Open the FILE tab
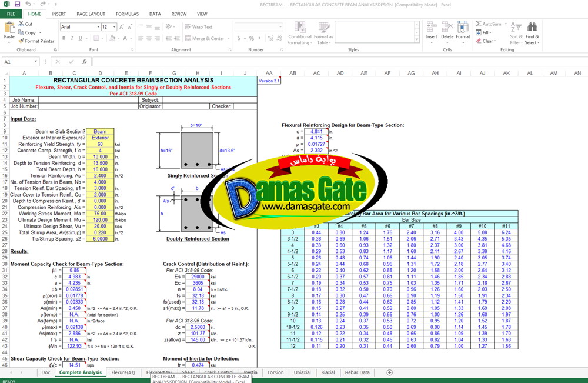This screenshot has height=383, width=588. (11, 14)
